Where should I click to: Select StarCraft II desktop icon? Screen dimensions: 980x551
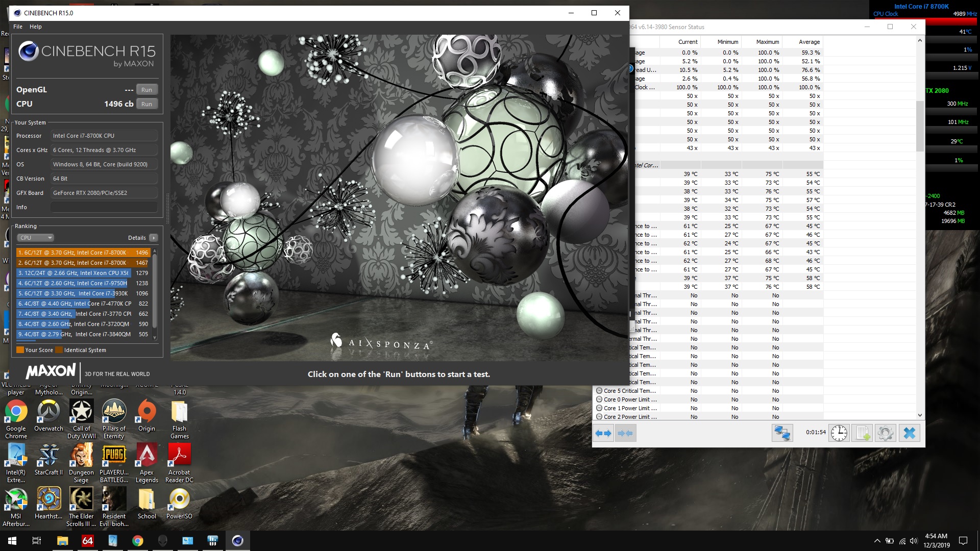(x=49, y=460)
